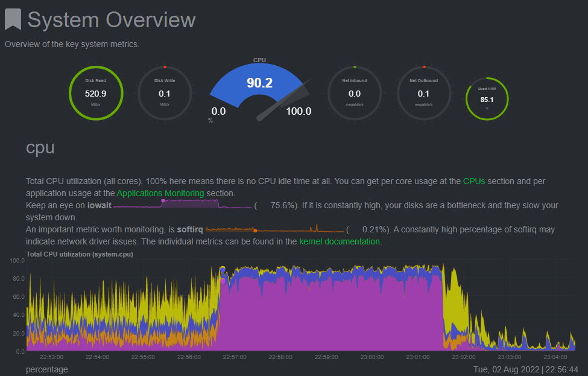Click the CPU gauge reading 90.2
The height and width of the screenshot is (376, 588).
pos(259,90)
